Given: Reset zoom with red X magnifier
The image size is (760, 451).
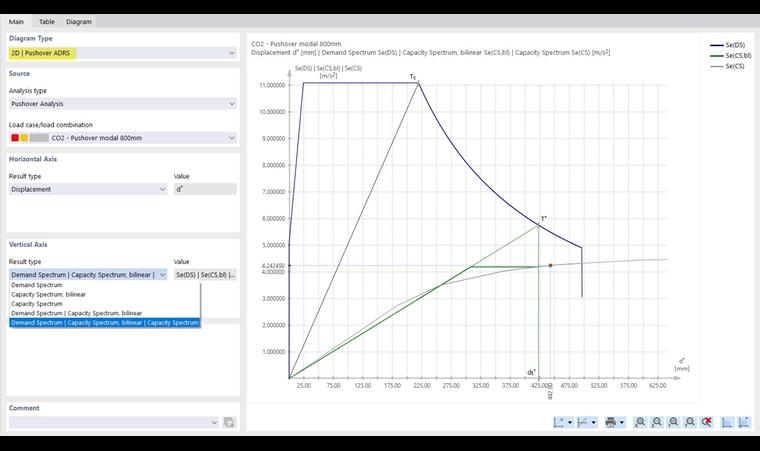Looking at the screenshot, I should (707, 422).
